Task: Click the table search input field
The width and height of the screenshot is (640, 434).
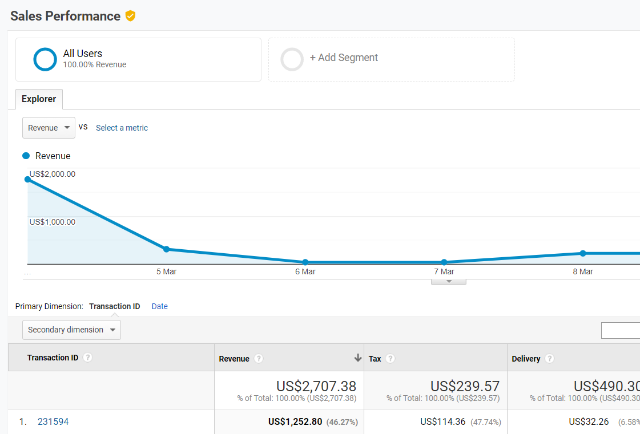Action: point(620,331)
